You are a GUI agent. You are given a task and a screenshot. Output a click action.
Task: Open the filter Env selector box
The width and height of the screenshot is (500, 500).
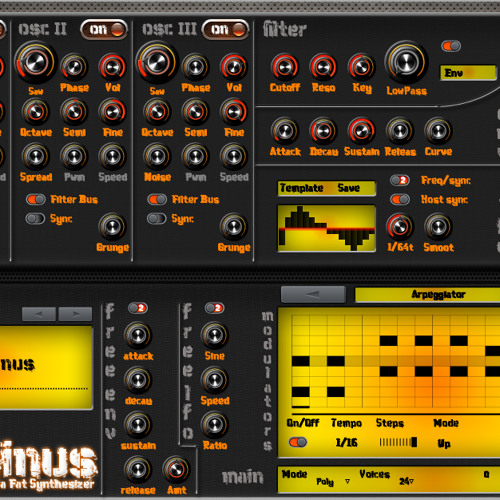tap(468, 73)
